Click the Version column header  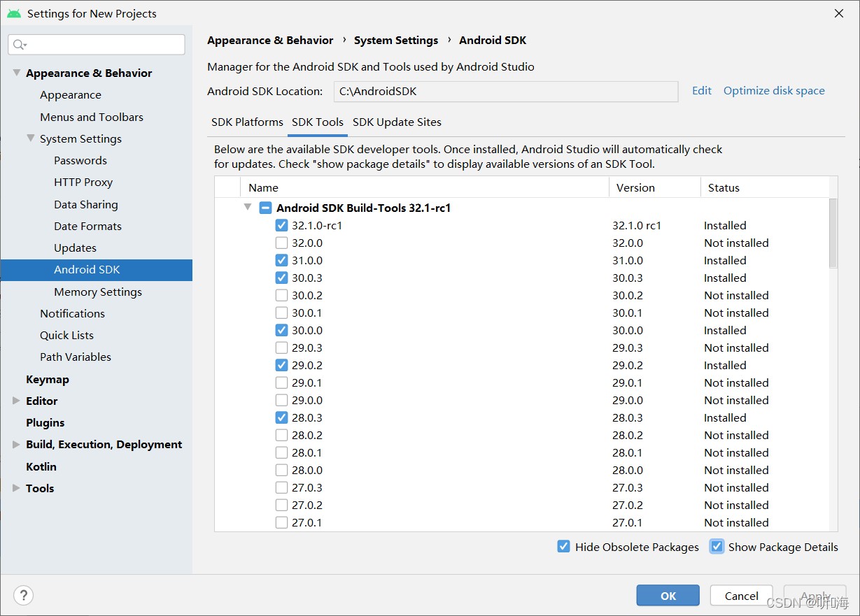655,187
